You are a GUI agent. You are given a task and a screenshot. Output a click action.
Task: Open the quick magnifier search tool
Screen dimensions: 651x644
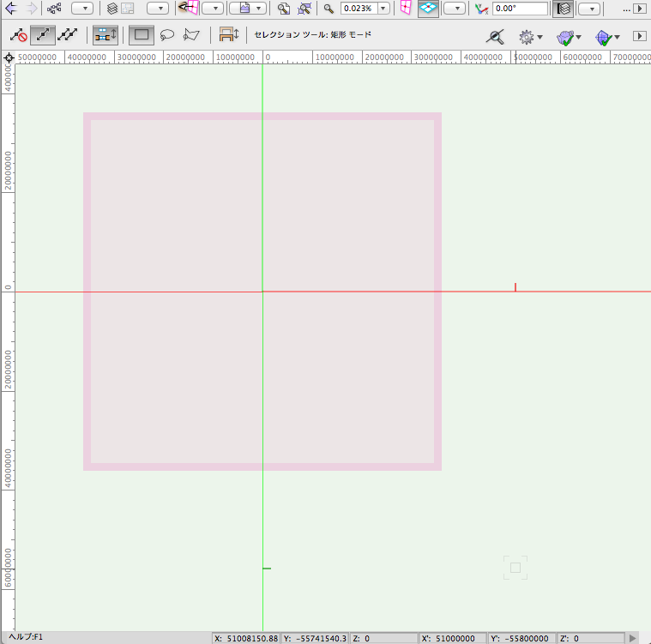[x=494, y=37]
